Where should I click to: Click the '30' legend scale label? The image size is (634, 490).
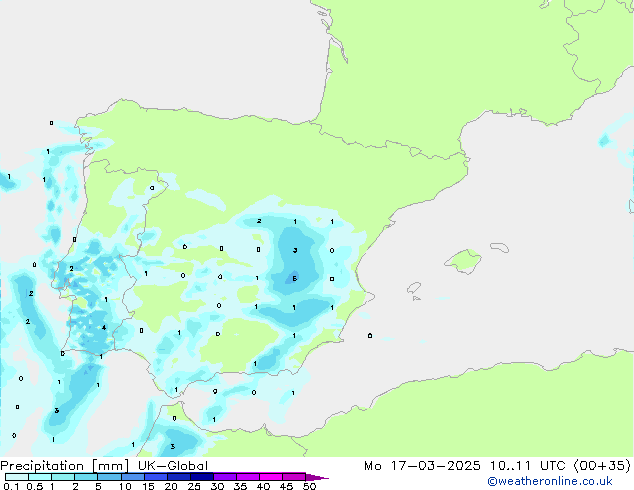pyautogui.click(x=217, y=486)
